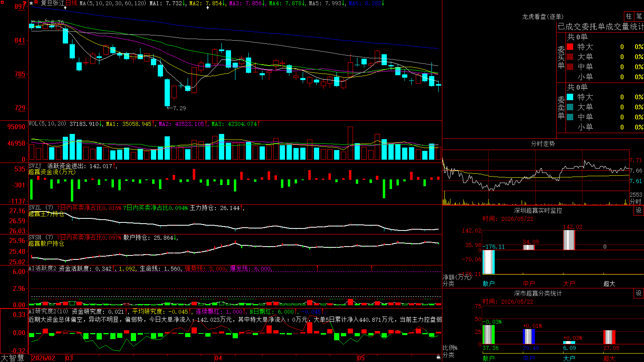This screenshot has width=644, height=362.
Task: Click the 2026/02 date marker on the timeline
Action: (x=43, y=358)
